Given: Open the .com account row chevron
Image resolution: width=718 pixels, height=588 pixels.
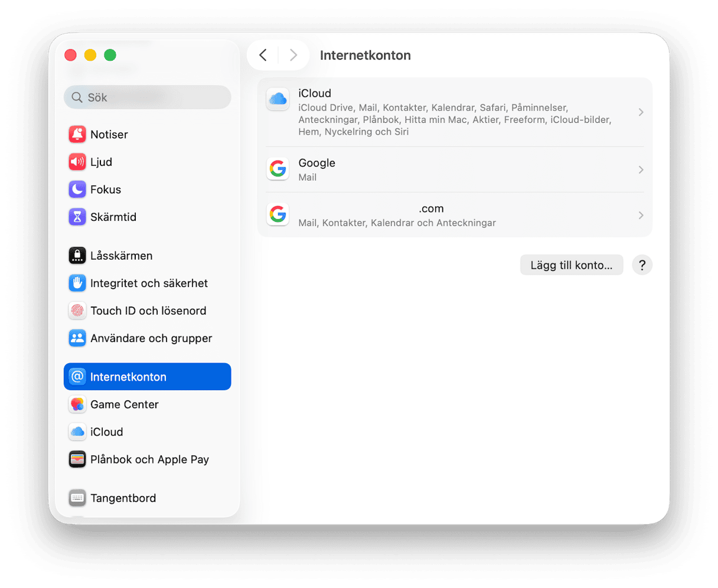Looking at the screenshot, I should point(641,215).
